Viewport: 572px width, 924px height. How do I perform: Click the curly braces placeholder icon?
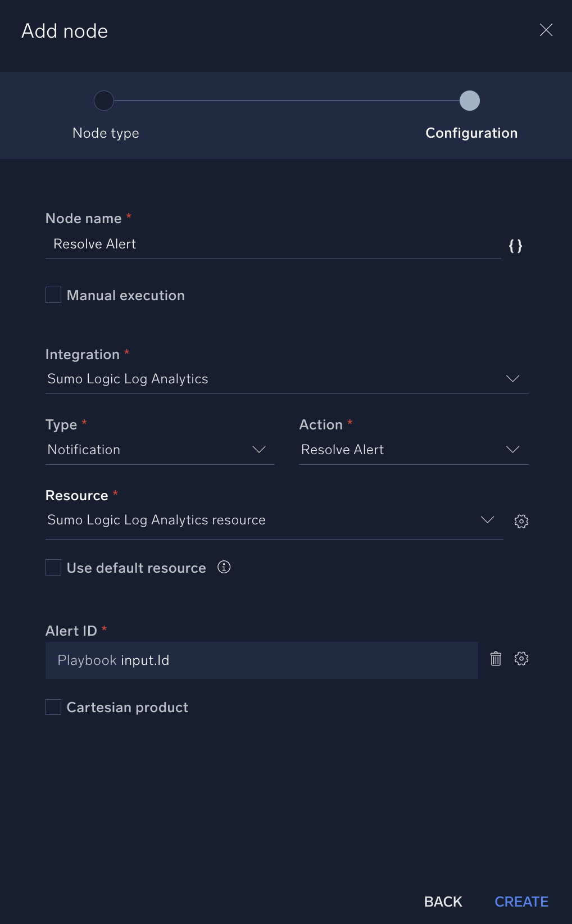pyautogui.click(x=515, y=246)
